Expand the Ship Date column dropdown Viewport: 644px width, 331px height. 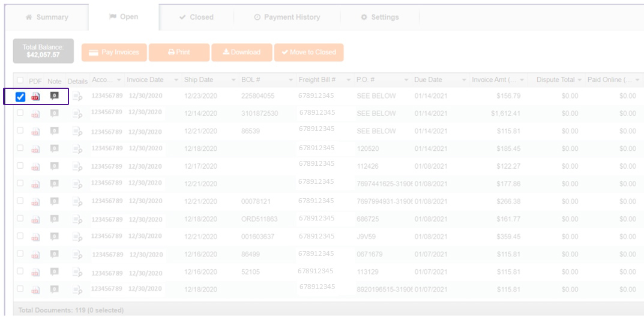click(233, 80)
